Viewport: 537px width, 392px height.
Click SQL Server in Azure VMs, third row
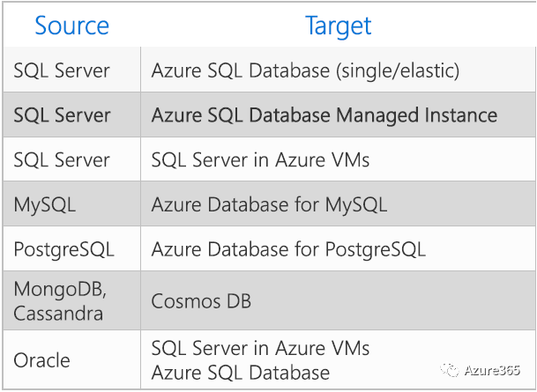(260, 160)
